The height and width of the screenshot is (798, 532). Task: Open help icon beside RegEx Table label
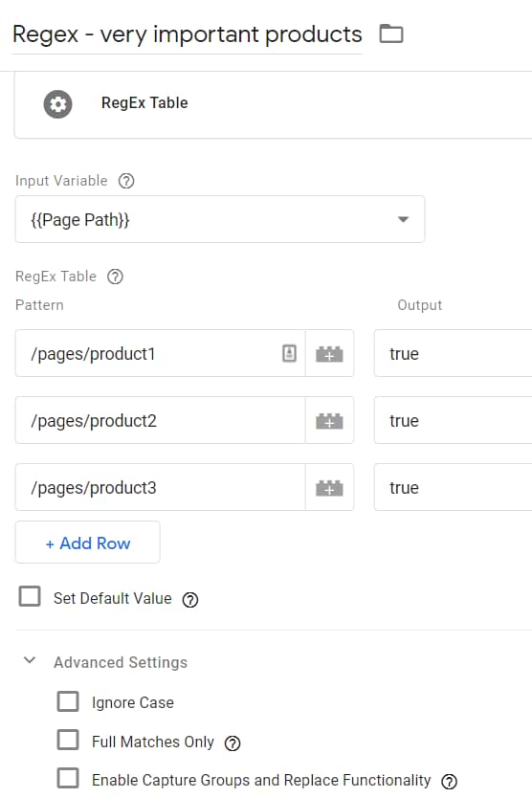click(115, 277)
